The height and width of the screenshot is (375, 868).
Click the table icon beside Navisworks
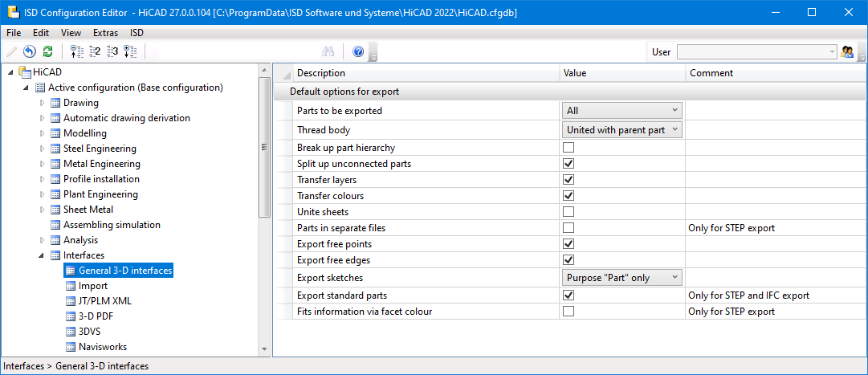tap(71, 347)
